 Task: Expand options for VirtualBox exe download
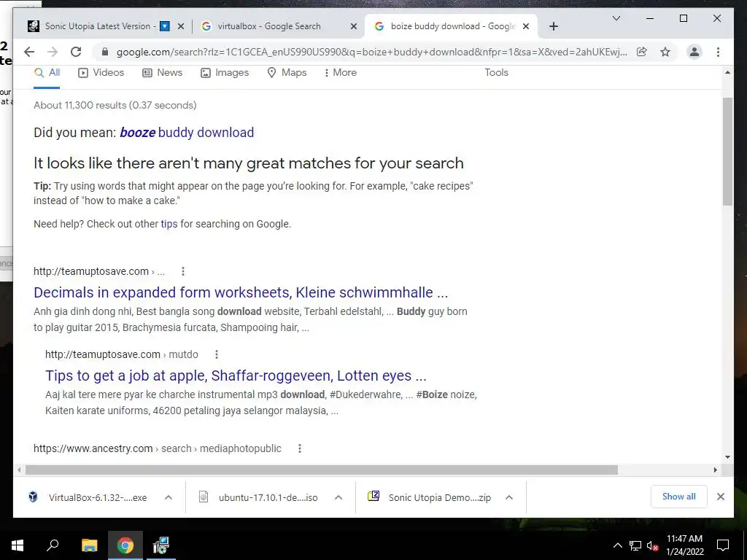(x=169, y=497)
